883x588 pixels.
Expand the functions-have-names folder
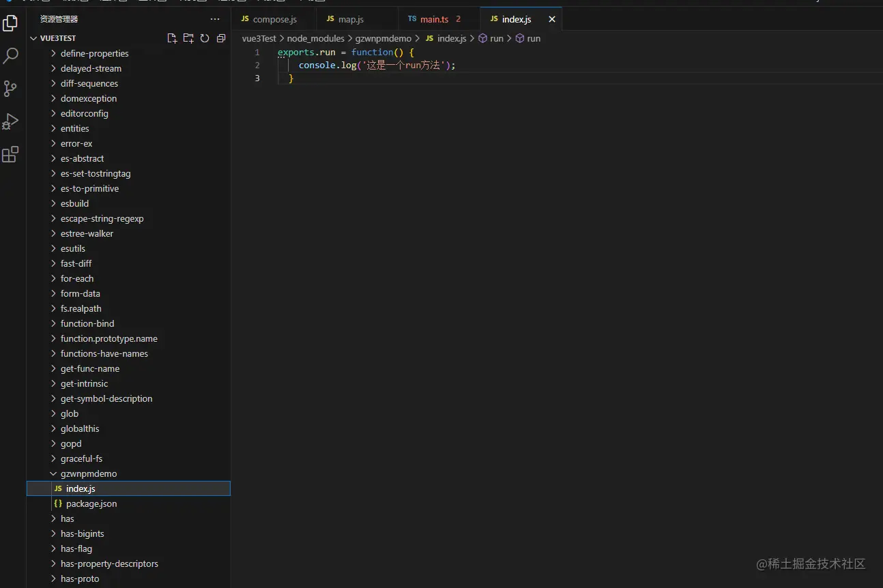(128, 353)
